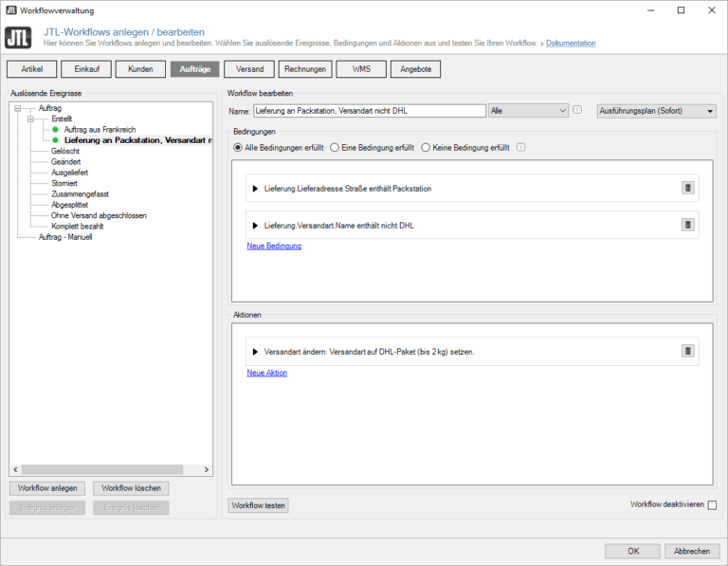Screen dimensions: 728x566
Task: Click the Neue Bedingung link
Action: 274,246
